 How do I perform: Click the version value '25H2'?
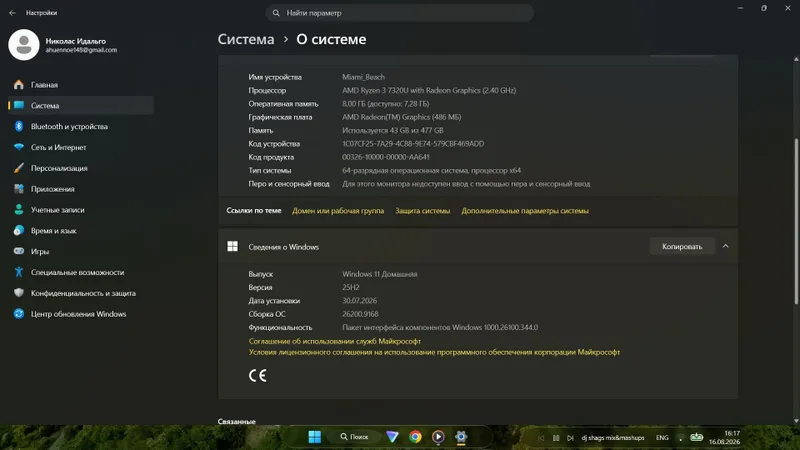click(351, 287)
